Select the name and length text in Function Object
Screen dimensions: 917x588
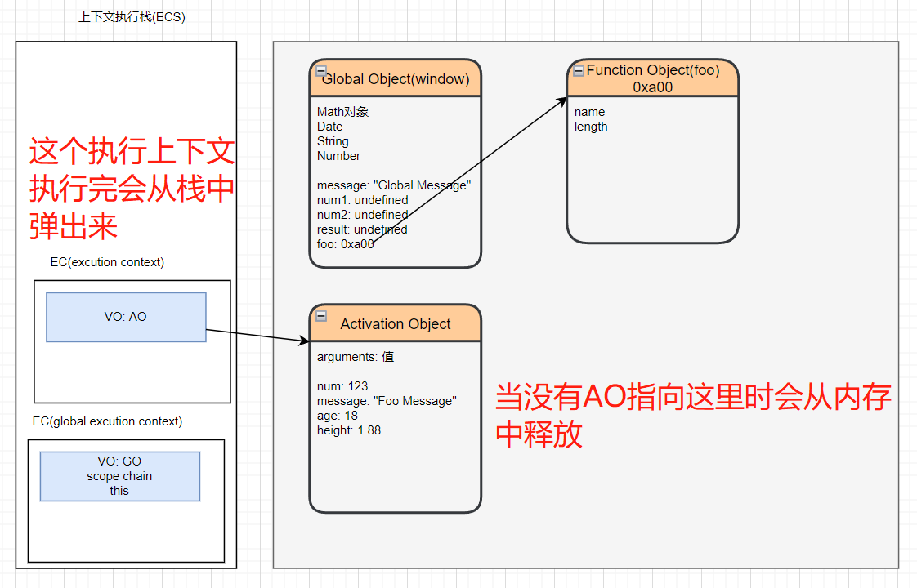click(590, 119)
